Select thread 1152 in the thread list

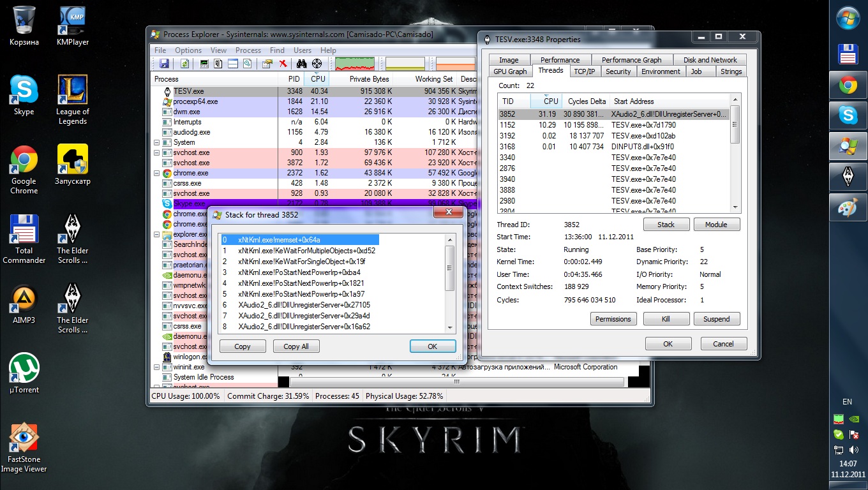(613, 125)
